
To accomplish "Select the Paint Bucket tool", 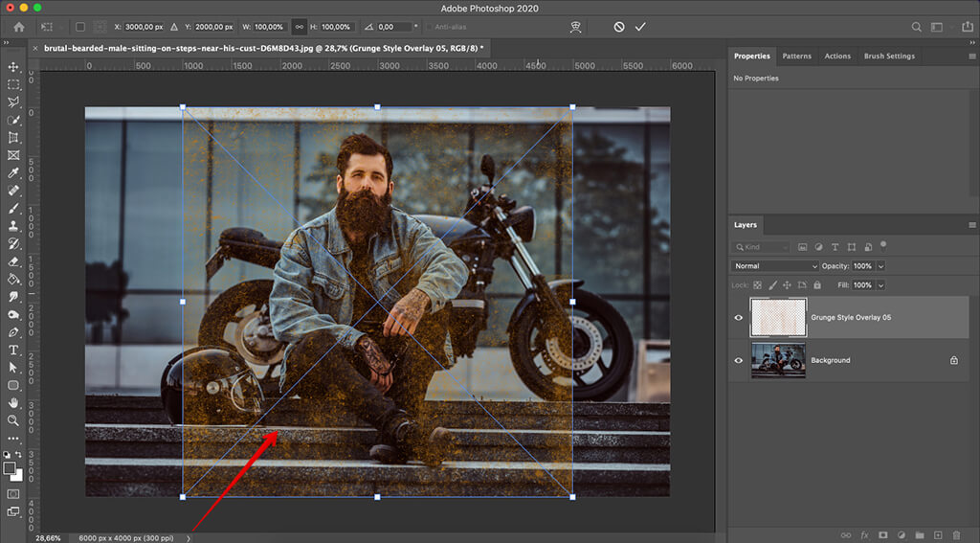I will pos(13,279).
